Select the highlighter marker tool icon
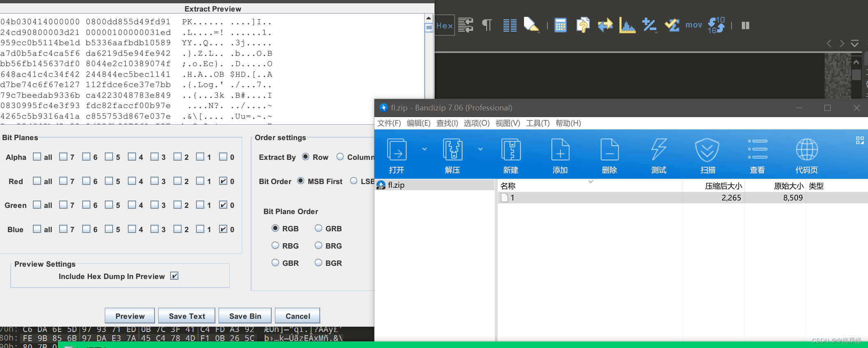The image size is (868, 348). [x=530, y=25]
